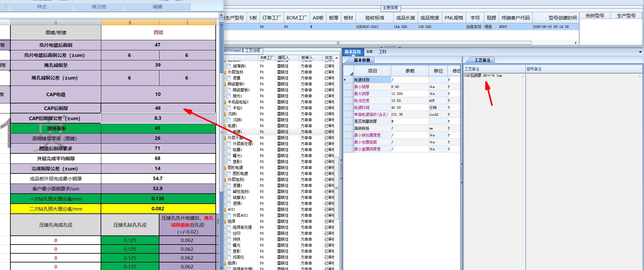The height and width of the screenshot is (270, 644).
Task: Click the 合拼型号 column header
Action: click(595, 15)
